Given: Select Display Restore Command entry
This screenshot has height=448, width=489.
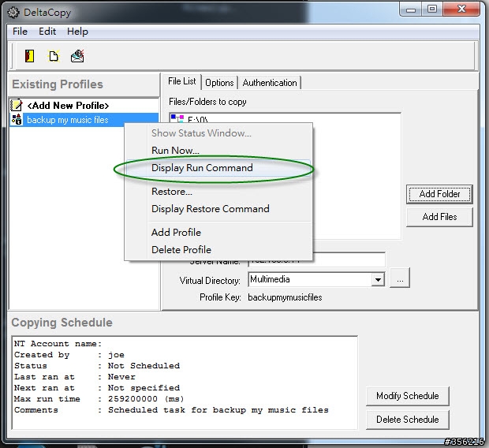Looking at the screenshot, I should point(218,209).
